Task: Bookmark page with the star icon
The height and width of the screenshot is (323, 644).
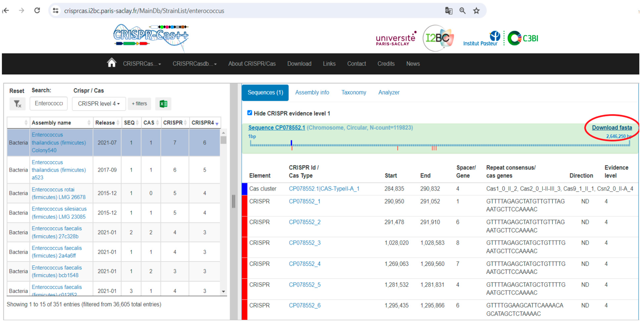Action: point(476,11)
